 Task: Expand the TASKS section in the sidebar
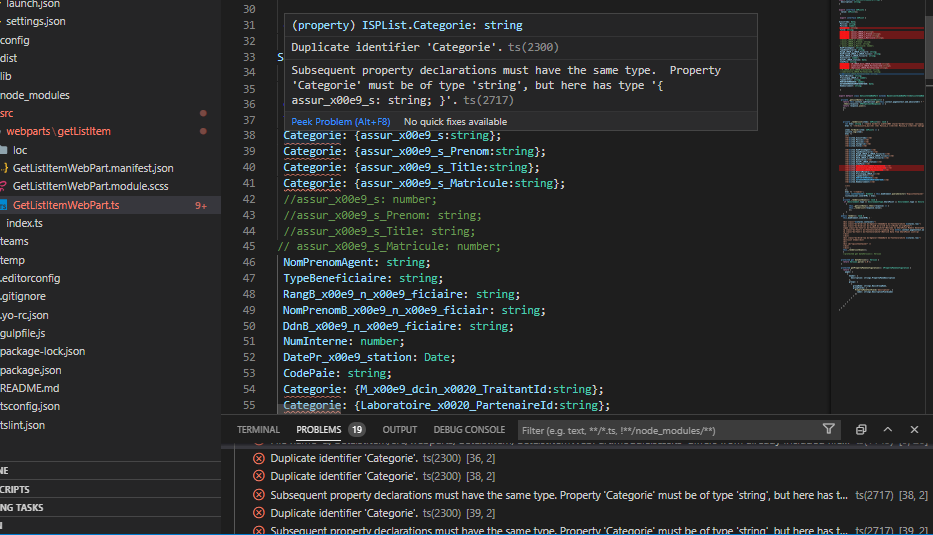22,508
